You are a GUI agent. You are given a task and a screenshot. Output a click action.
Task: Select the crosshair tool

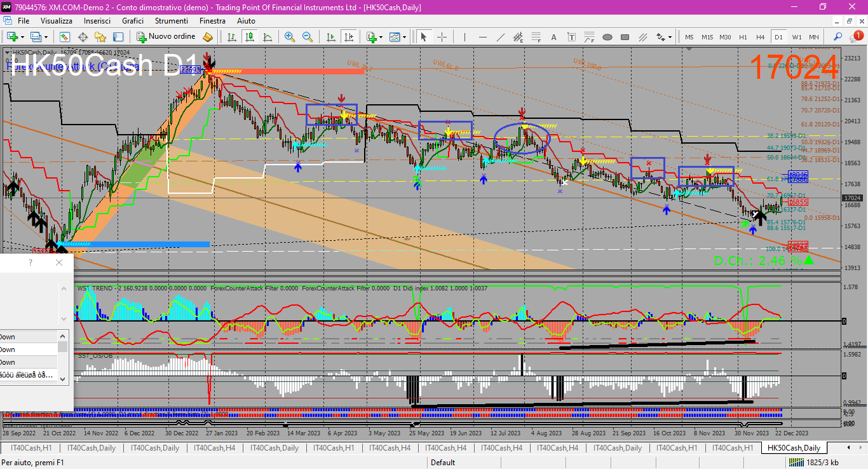coord(442,37)
